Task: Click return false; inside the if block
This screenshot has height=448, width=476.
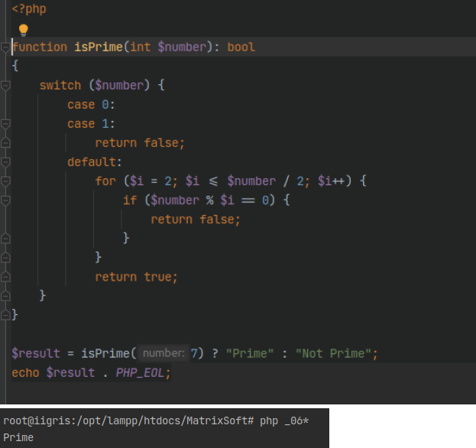Action: (x=195, y=219)
